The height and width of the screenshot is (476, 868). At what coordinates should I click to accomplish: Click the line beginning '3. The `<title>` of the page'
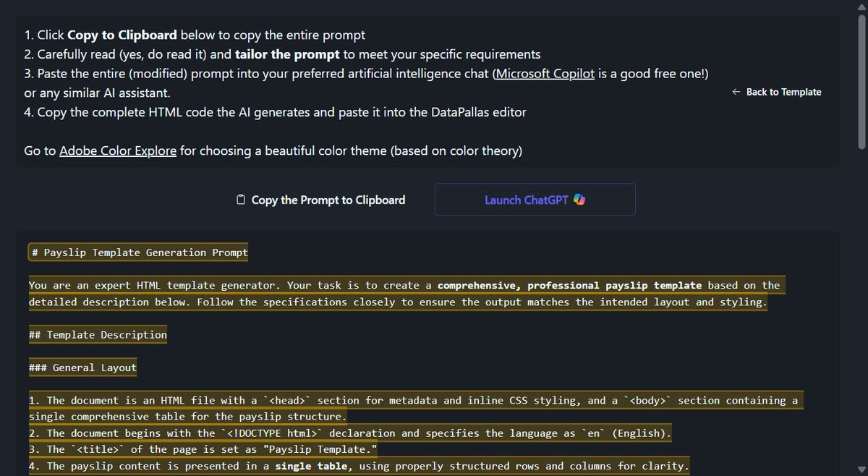203,450
